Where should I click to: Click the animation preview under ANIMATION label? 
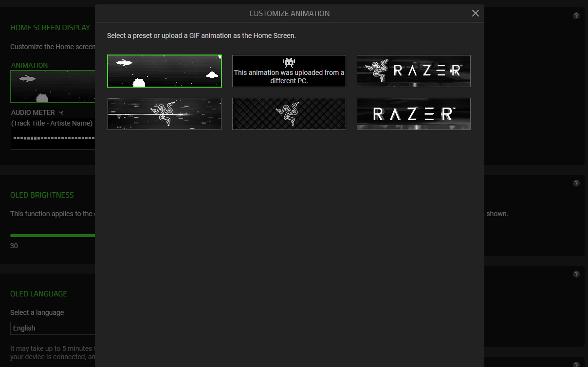pos(53,87)
